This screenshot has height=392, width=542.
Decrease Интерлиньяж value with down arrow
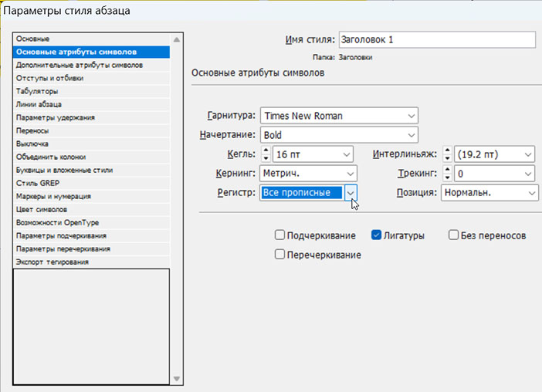[446, 158]
